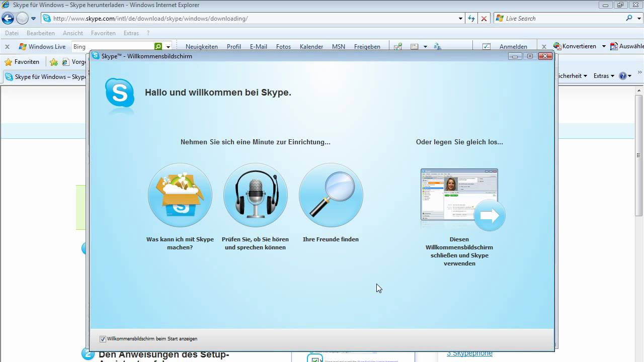Click the red Stop loading button
Viewport: 644px width, 362px height.
[484, 19]
